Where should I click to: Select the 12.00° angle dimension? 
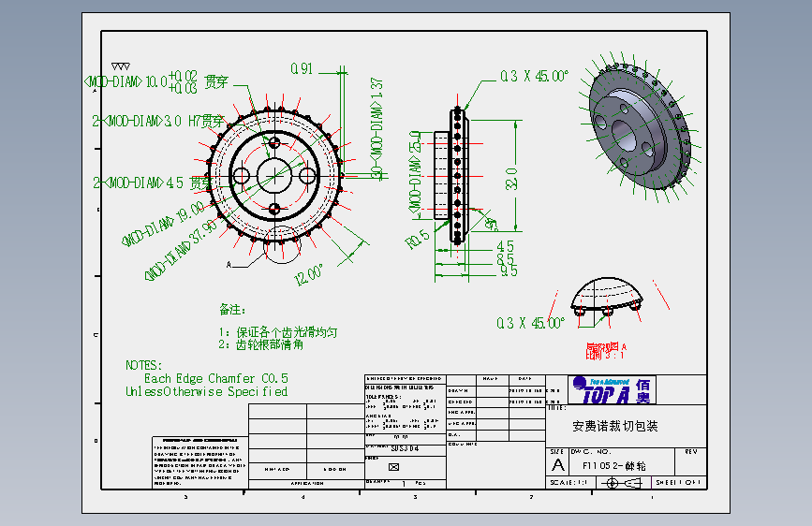point(309,275)
